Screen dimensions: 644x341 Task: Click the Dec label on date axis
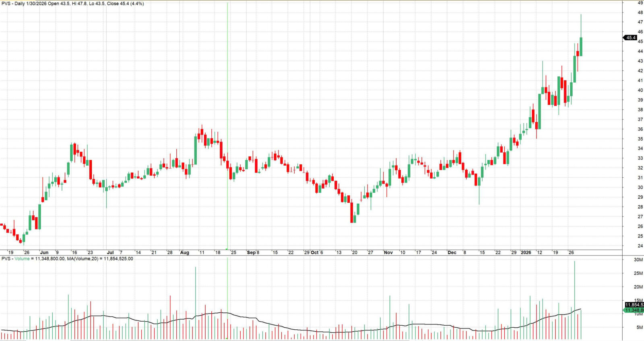(452, 253)
